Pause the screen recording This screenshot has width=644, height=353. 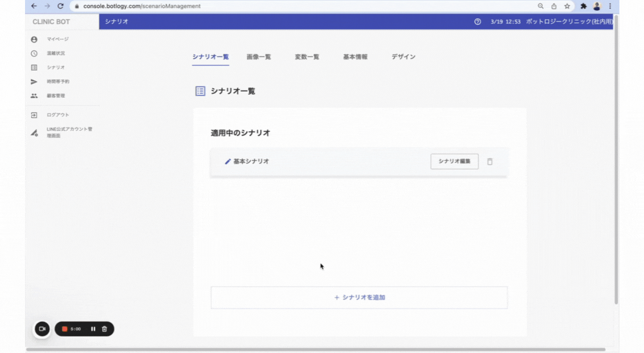(93, 329)
